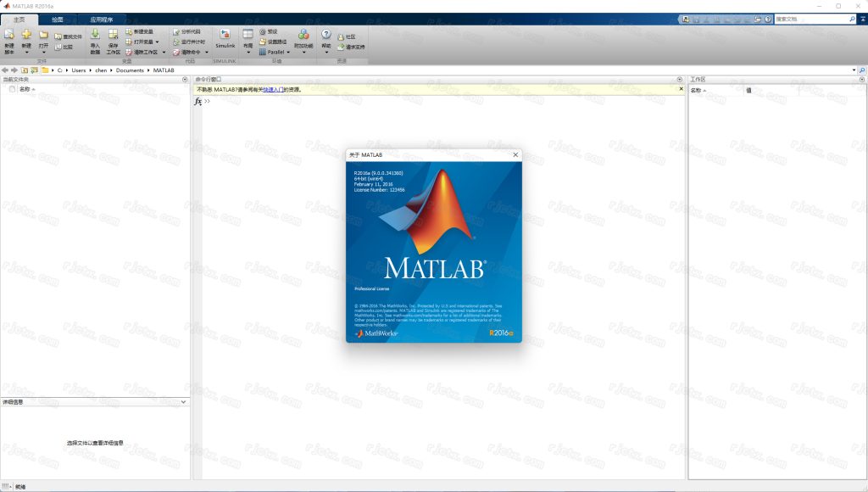The height and width of the screenshot is (492, 868).
Task: Sort files by Name (名称) column header
Action: 25,89
